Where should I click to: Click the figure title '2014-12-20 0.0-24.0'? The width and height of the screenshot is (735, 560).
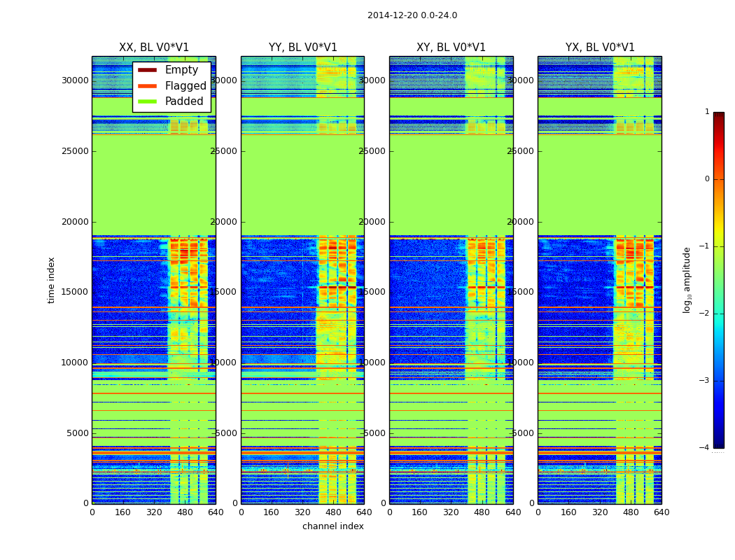pos(412,15)
